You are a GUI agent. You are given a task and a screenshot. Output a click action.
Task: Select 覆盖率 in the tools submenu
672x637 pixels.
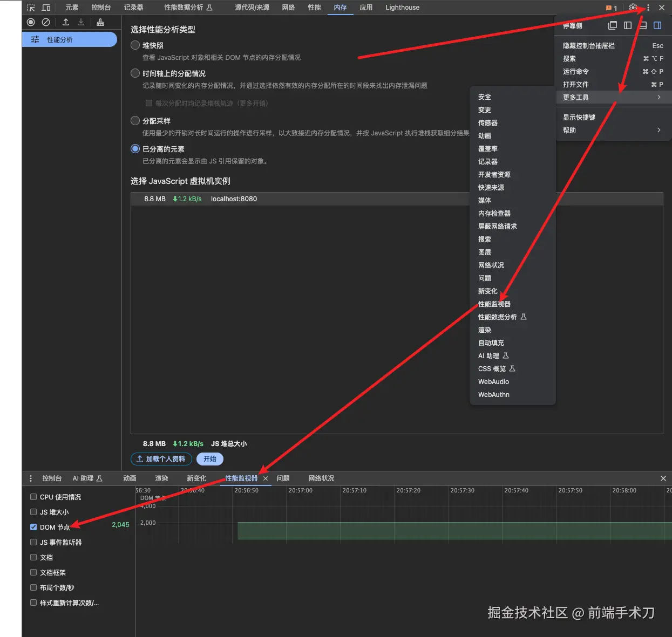(x=512, y=149)
